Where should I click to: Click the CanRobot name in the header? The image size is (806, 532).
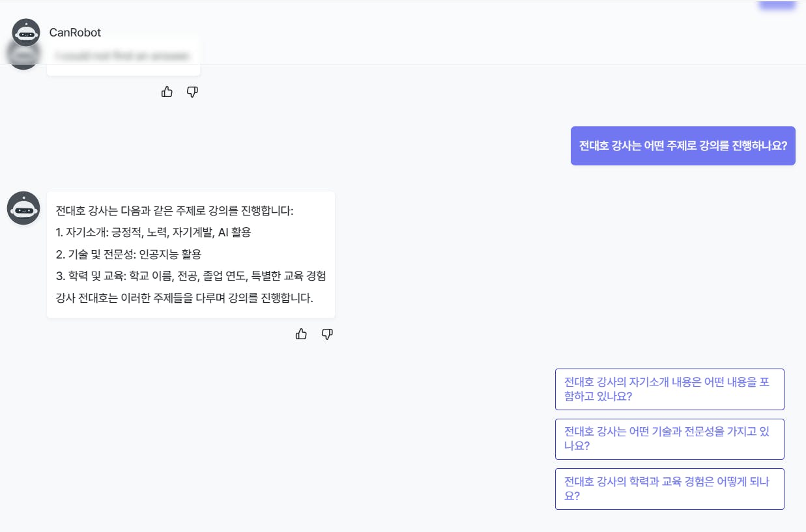pyautogui.click(x=75, y=33)
